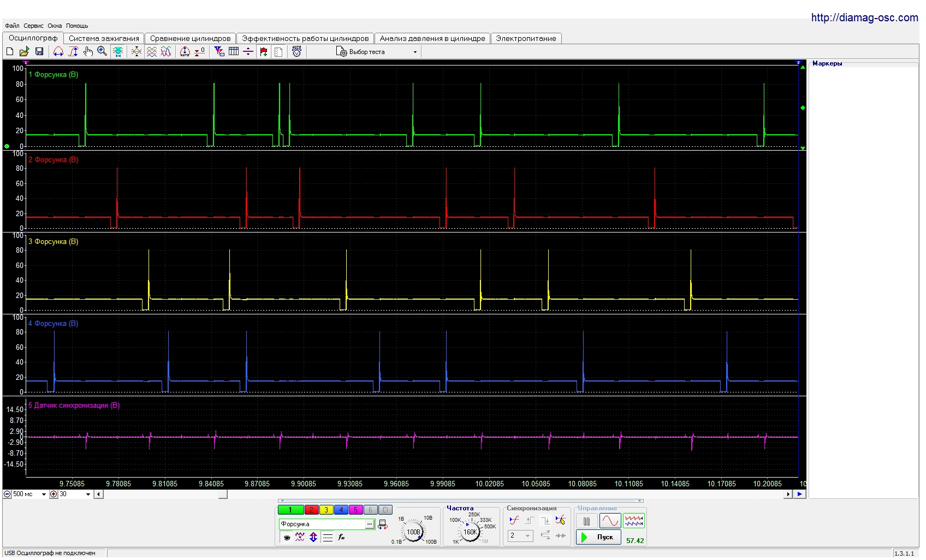Screen dimensions: 926x560
Task: Click the auto range icon
Action: point(185,51)
